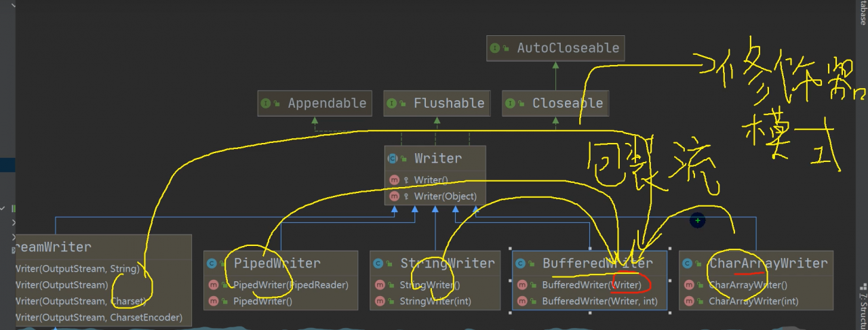Select the Writer(Object) constructor row

tap(446, 197)
